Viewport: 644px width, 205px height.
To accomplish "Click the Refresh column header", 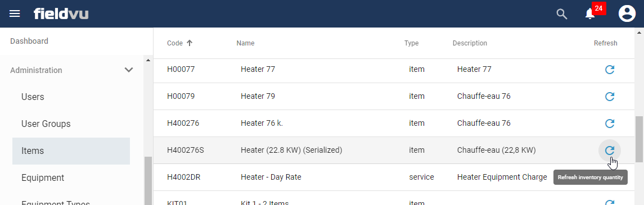I will pos(605,43).
